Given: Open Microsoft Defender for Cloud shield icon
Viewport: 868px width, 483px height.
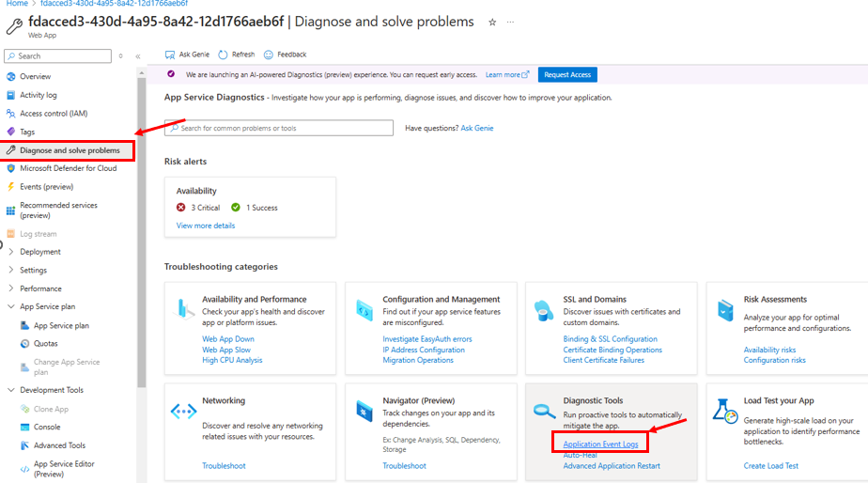Looking at the screenshot, I should (x=11, y=168).
